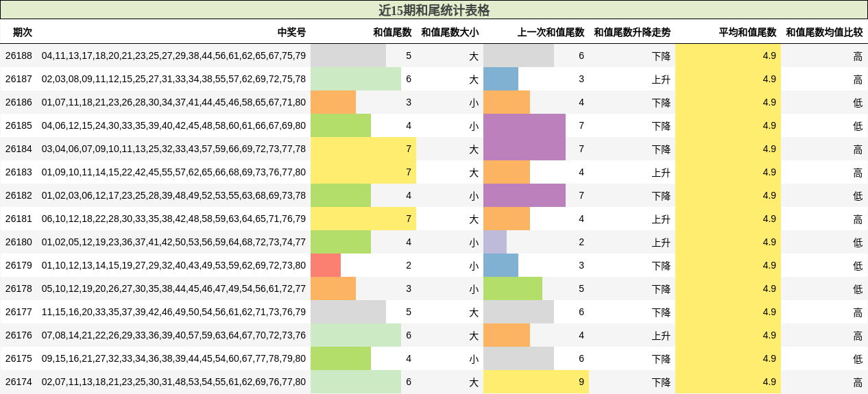Click period number 26180

point(19,242)
